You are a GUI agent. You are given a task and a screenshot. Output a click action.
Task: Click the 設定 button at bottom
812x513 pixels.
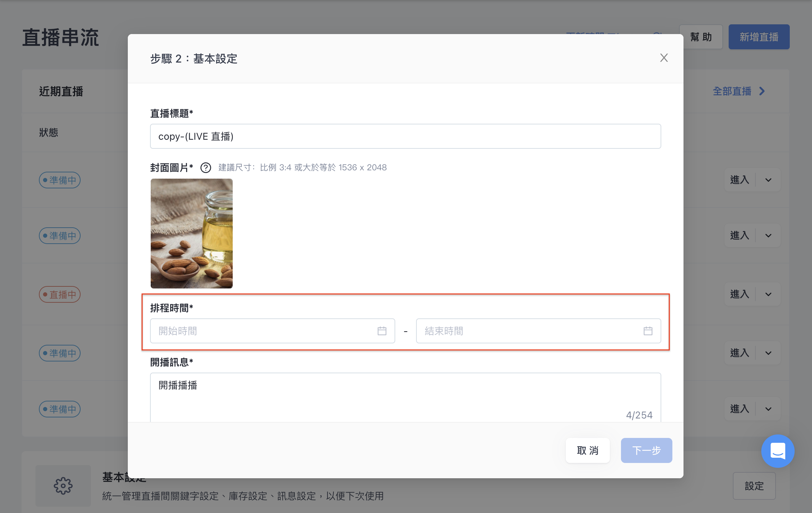click(754, 486)
